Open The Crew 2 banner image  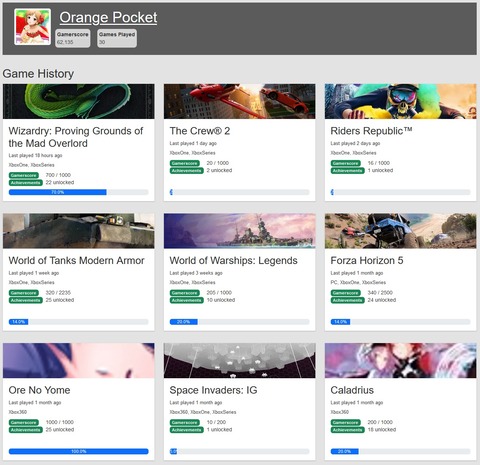[239, 101]
